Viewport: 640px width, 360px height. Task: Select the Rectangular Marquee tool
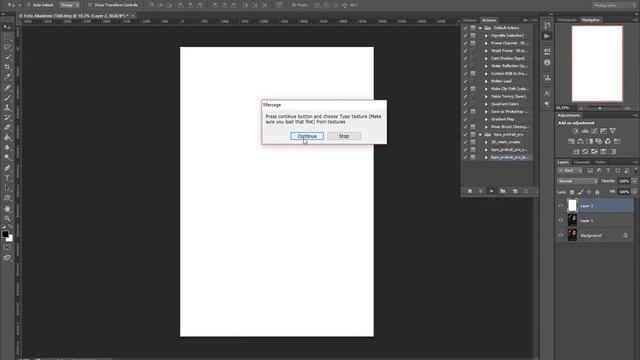[x=7, y=37]
